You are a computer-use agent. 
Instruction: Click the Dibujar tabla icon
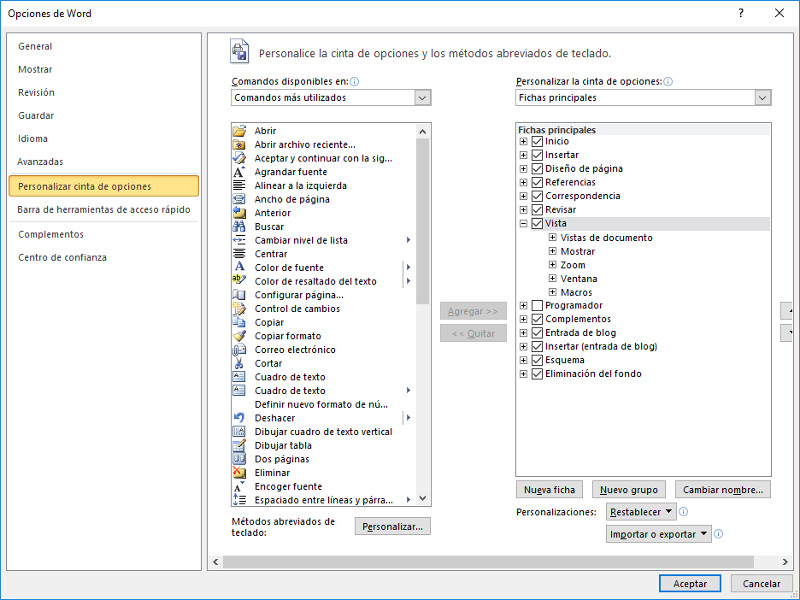click(239, 445)
